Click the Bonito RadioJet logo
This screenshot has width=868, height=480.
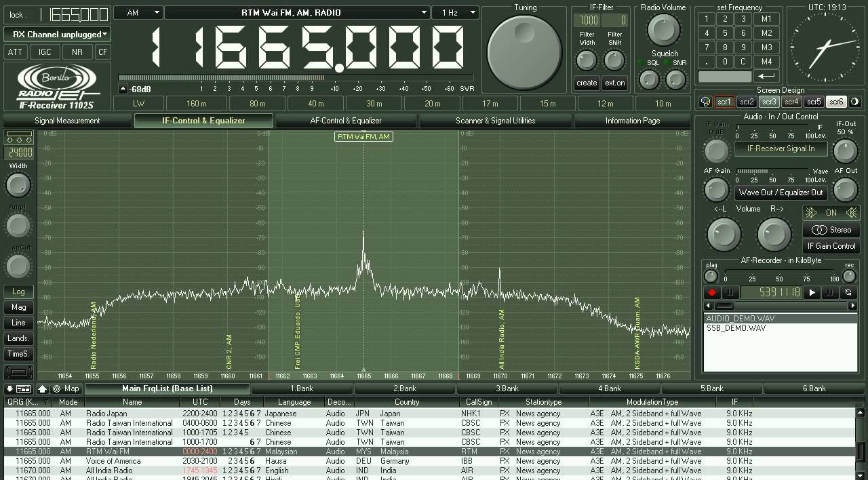coord(58,86)
